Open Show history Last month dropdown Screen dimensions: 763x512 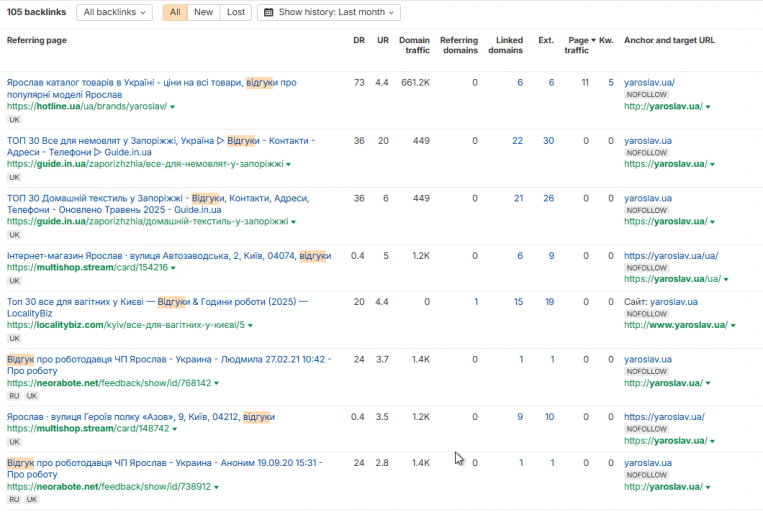[x=329, y=12]
